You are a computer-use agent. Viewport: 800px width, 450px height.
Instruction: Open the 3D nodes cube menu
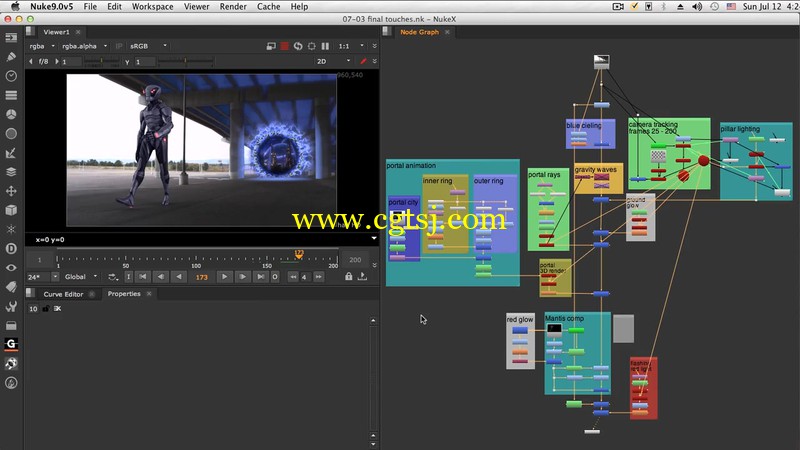(x=11, y=210)
